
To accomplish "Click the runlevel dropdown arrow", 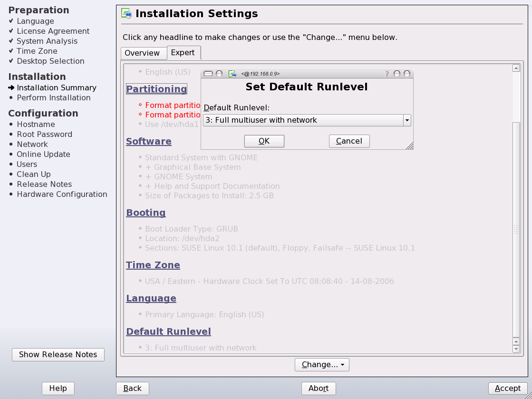I will point(407,120).
